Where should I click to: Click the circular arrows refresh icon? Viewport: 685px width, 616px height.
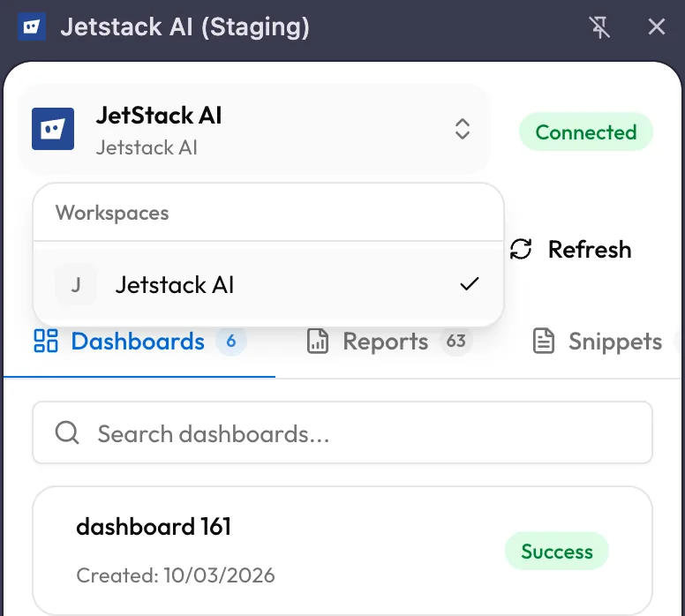point(521,250)
